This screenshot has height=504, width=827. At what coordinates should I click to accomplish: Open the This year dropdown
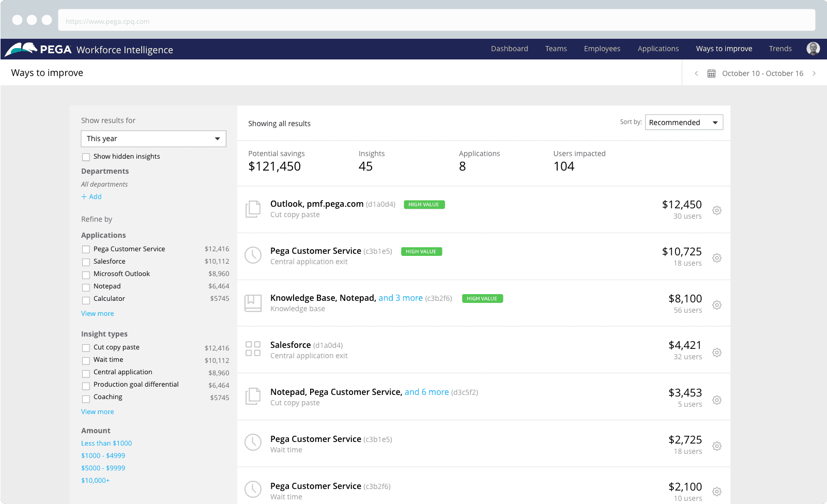(x=154, y=139)
